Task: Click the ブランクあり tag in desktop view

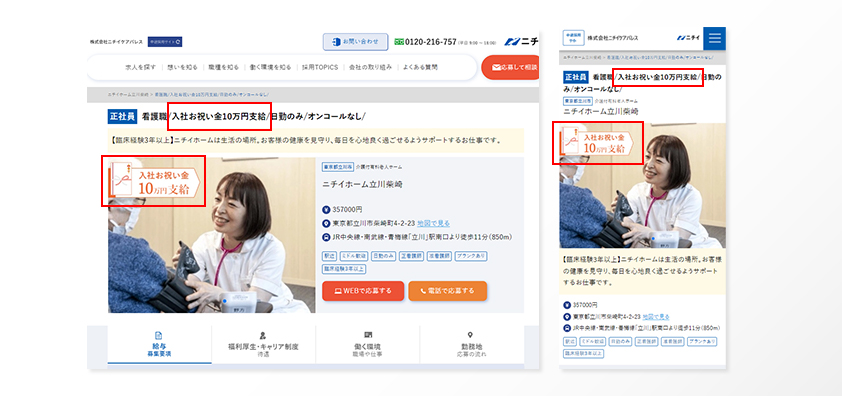Action: click(x=471, y=256)
